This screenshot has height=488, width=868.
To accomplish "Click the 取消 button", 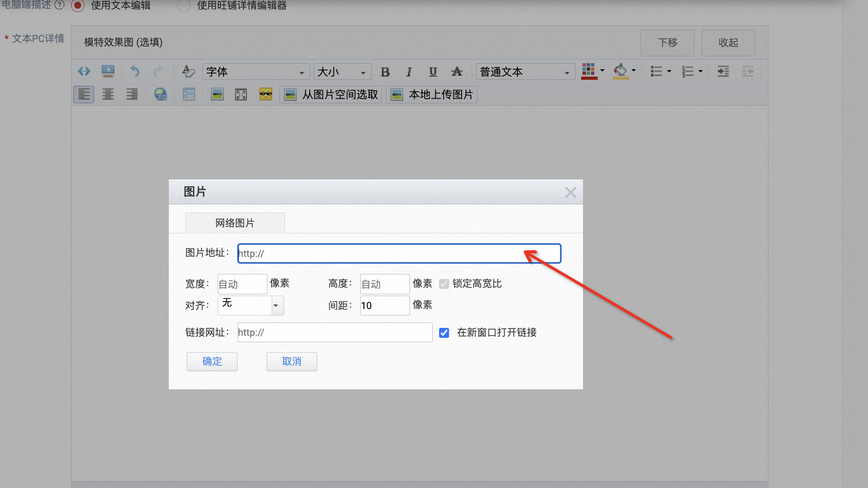I will point(292,362).
